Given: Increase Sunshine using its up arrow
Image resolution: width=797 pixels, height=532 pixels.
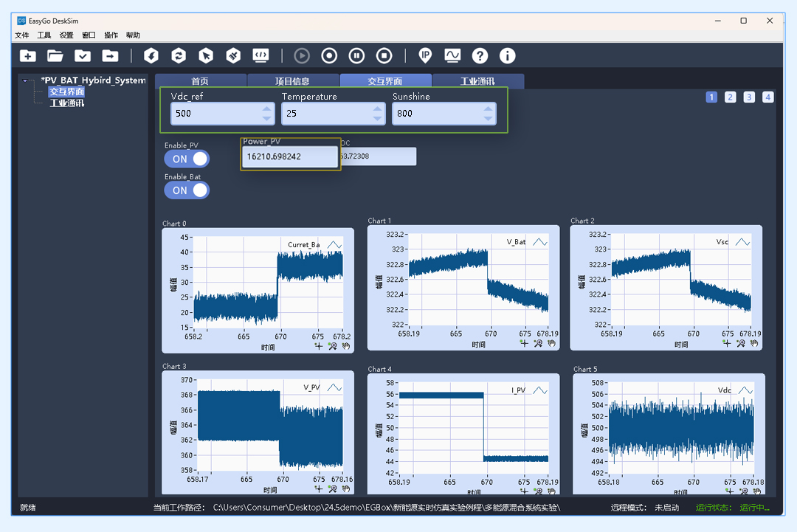Looking at the screenshot, I should click(488, 108).
